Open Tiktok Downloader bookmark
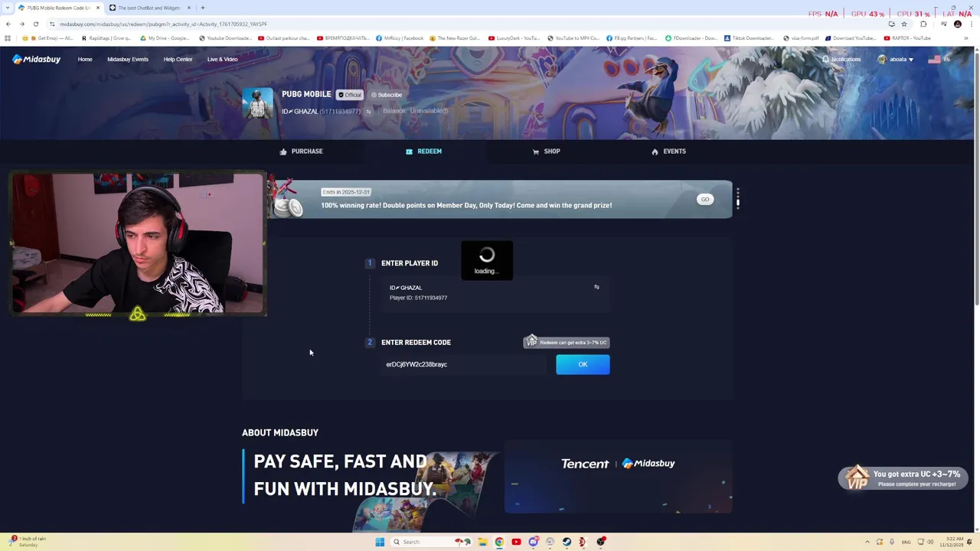 pyautogui.click(x=750, y=37)
